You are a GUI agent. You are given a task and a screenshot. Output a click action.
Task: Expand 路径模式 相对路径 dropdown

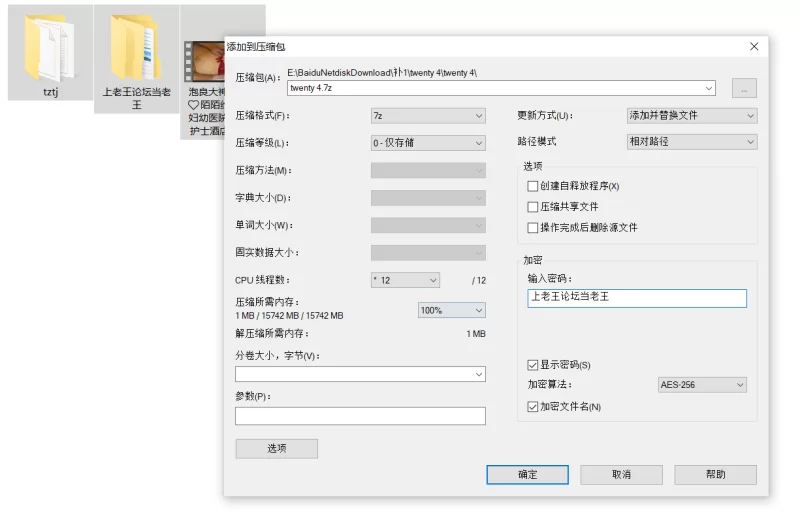pos(691,142)
